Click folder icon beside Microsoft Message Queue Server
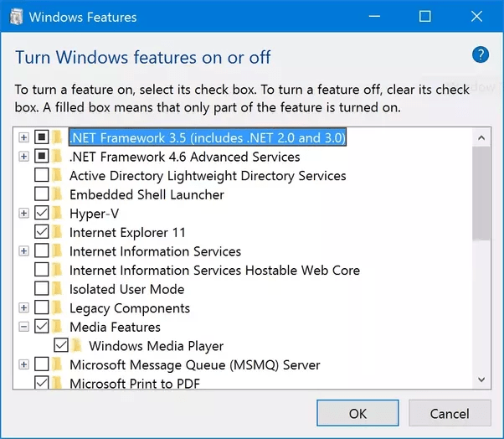The height and width of the screenshot is (439, 504). coord(57,364)
